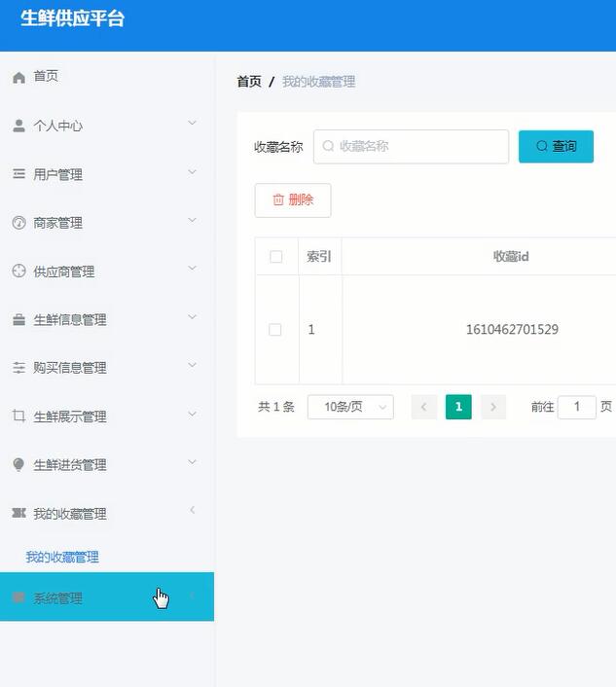Click the 收藏id column header

point(511,256)
